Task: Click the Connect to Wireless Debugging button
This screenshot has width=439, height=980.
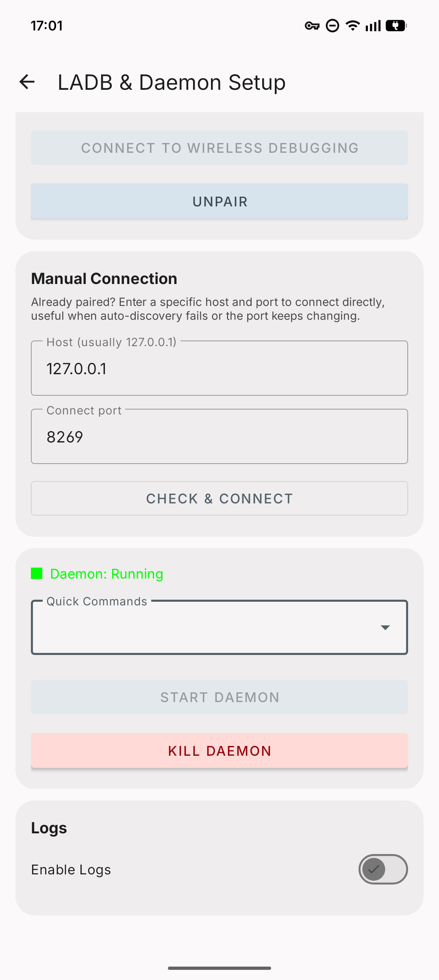Action: (219, 148)
